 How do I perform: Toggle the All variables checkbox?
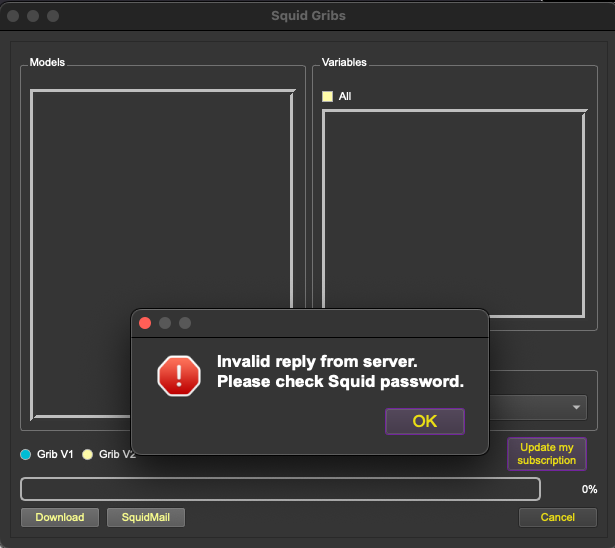pos(328,96)
